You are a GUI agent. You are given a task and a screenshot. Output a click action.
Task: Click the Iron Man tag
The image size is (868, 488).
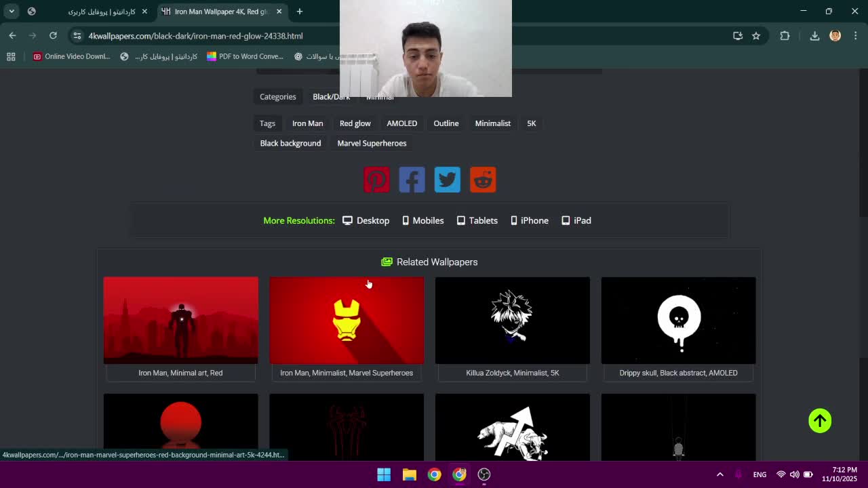click(x=307, y=123)
